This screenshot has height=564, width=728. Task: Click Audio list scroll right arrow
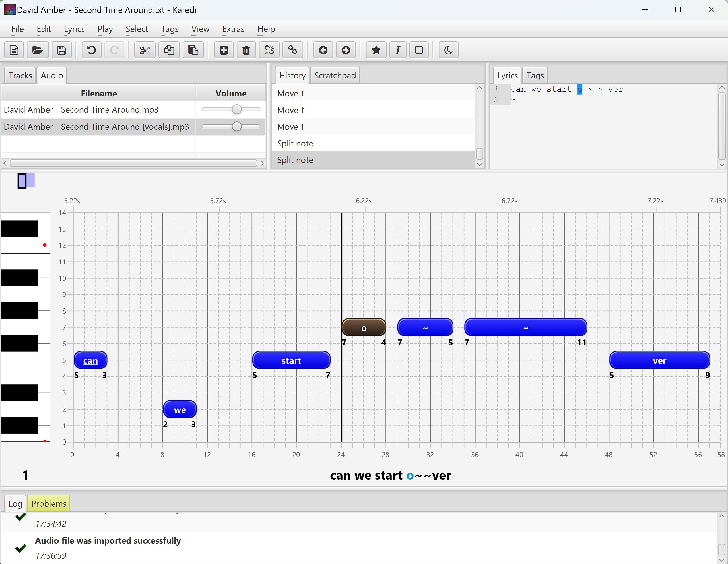coord(262,163)
